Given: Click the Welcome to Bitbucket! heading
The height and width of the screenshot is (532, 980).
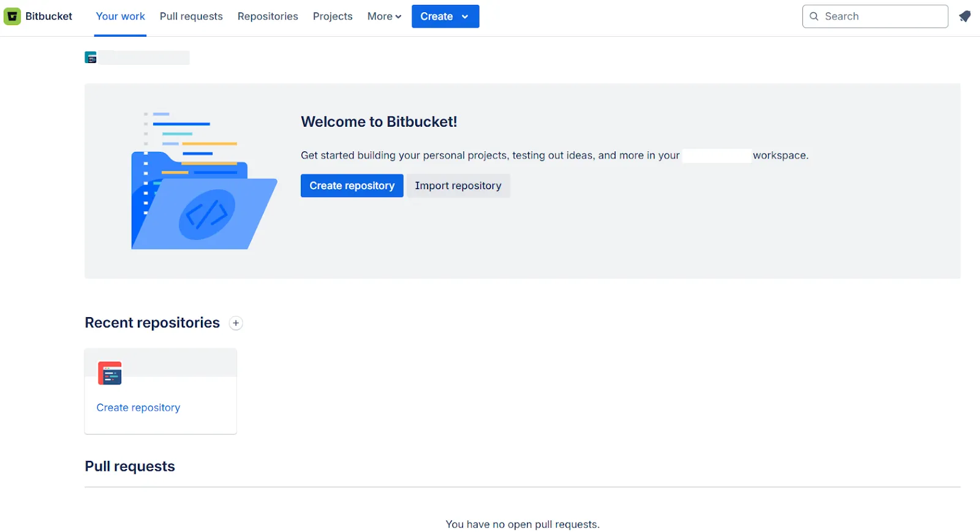Looking at the screenshot, I should click(x=379, y=122).
